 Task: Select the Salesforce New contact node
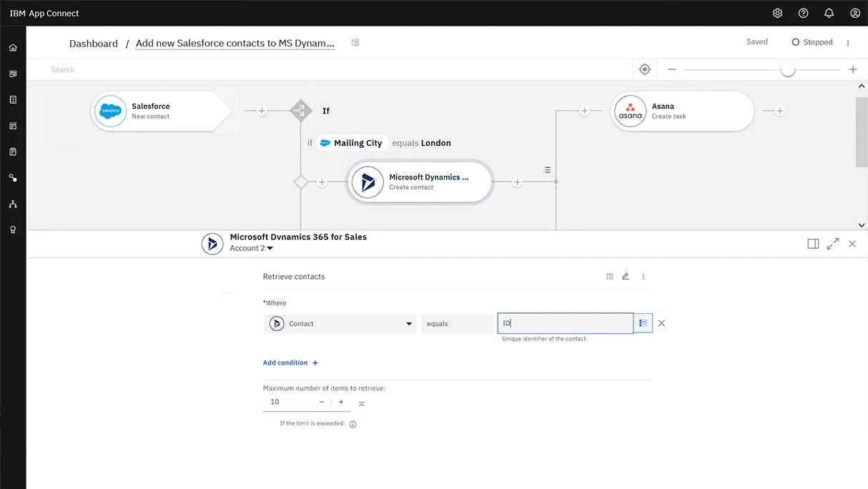pos(158,111)
